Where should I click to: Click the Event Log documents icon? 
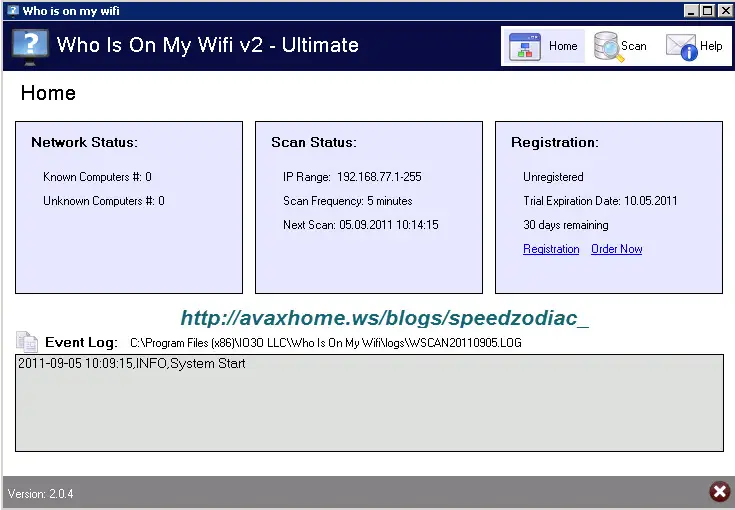click(27, 342)
